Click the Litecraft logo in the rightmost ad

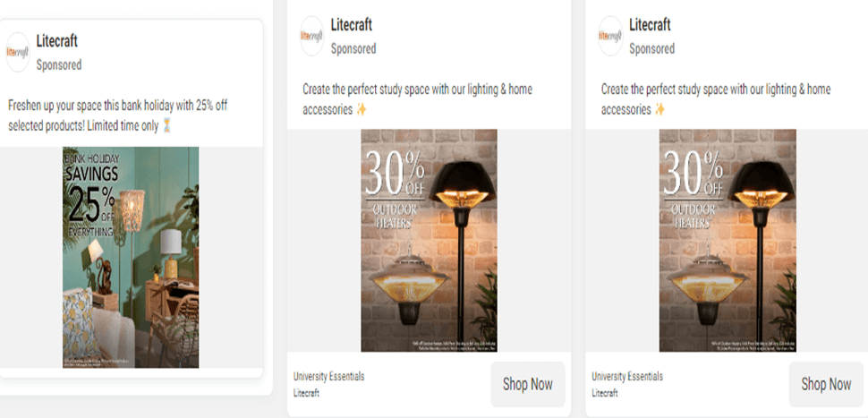click(x=610, y=36)
